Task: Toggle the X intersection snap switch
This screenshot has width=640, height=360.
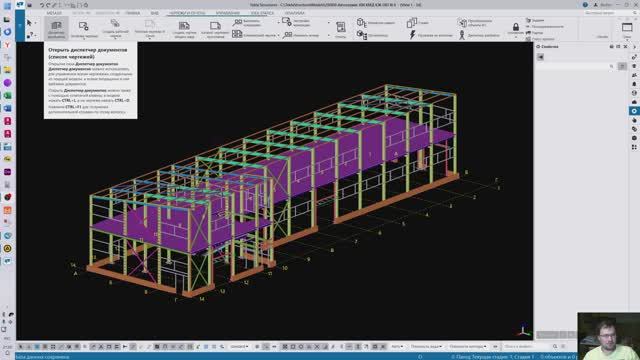Action: click(x=317, y=347)
